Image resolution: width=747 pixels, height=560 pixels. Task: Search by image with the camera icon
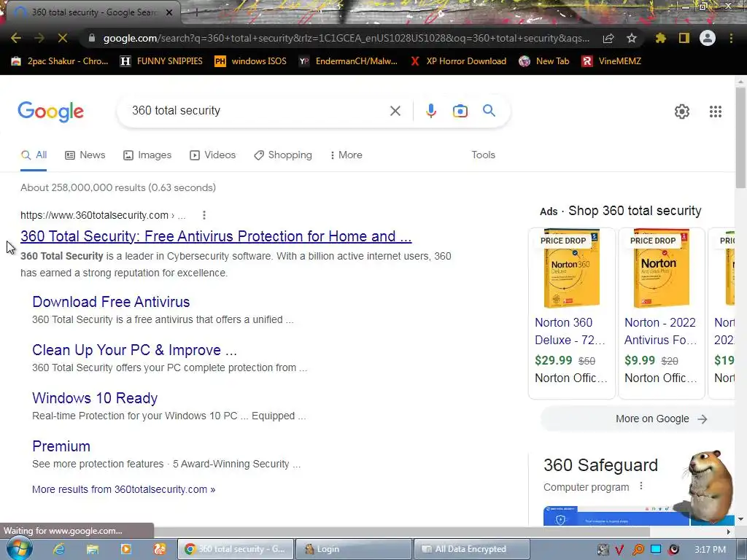[460, 111]
